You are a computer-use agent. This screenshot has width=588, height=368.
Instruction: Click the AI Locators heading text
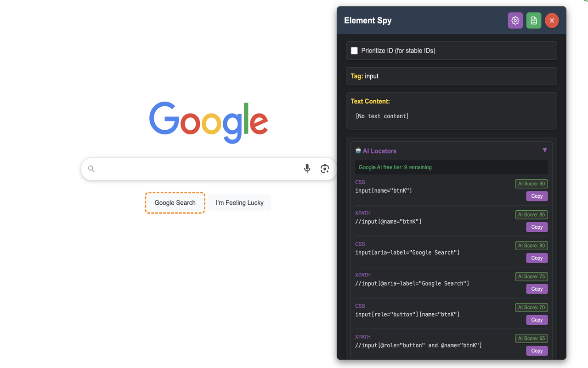pyautogui.click(x=379, y=151)
